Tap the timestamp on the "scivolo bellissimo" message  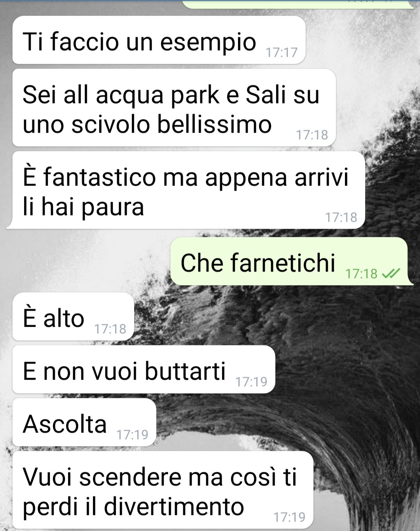click(x=312, y=135)
